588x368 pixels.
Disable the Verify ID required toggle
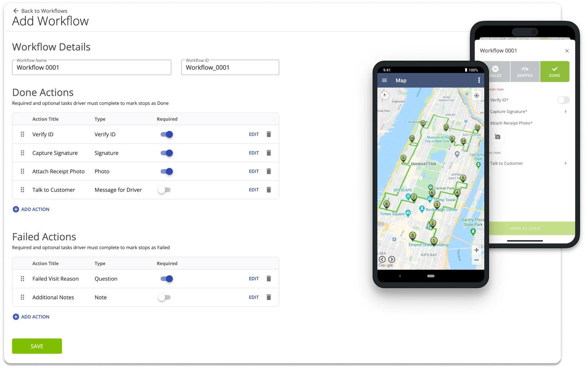pos(166,134)
